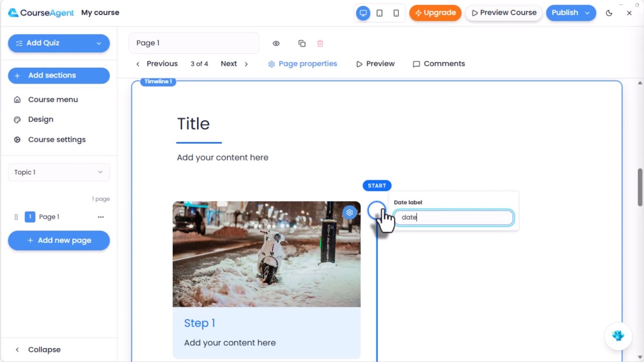Open Course settings in sidebar
This screenshot has height=362, width=644.
[x=57, y=140]
